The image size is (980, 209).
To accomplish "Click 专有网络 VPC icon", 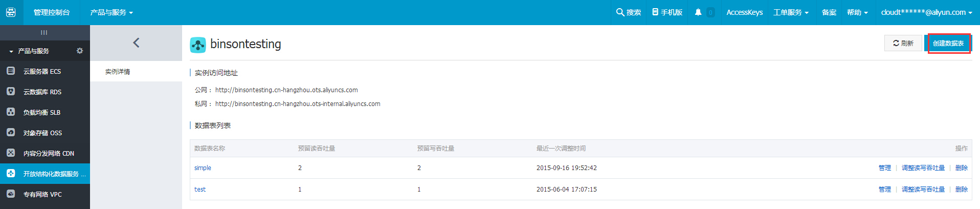I will pyautogui.click(x=11, y=194).
